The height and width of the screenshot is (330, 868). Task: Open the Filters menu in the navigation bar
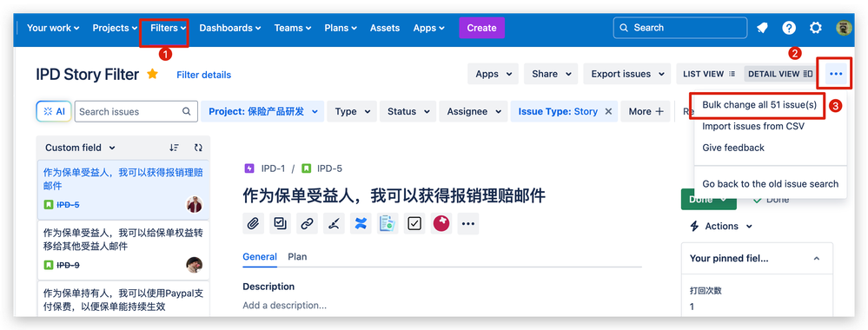pos(169,28)
